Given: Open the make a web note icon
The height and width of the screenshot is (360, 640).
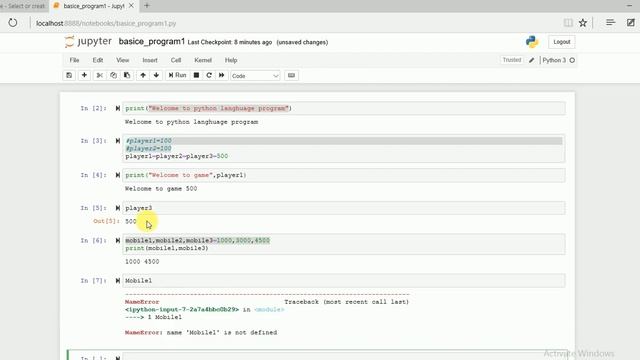Looking at the screenshot, I should 631,23.
